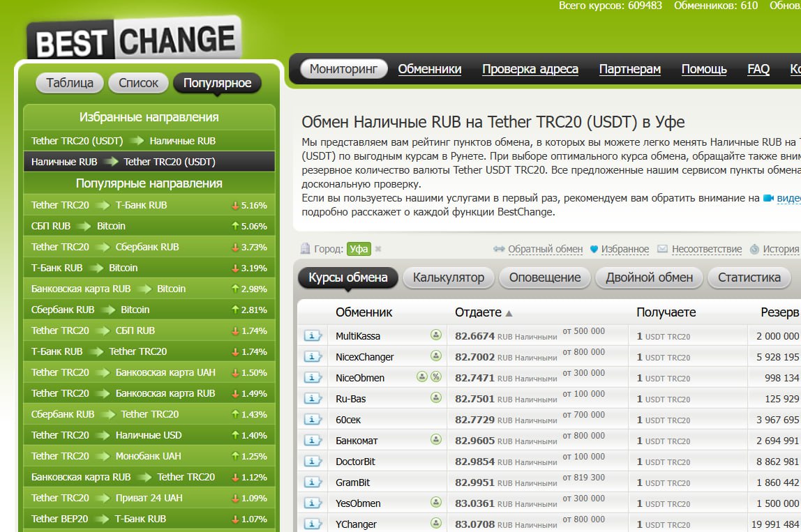Remove city Уфа with the x icon
801x532 pixels.
point(378,249)
